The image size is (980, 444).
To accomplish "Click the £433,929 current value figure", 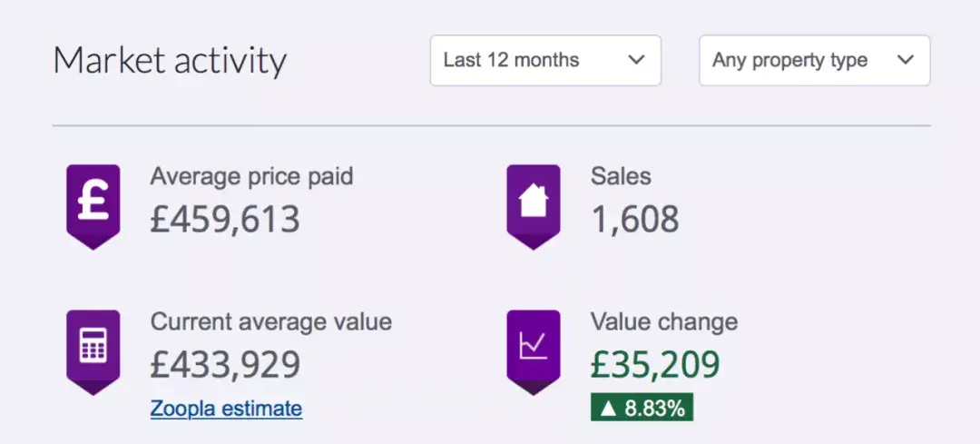I will click(225, 364).
